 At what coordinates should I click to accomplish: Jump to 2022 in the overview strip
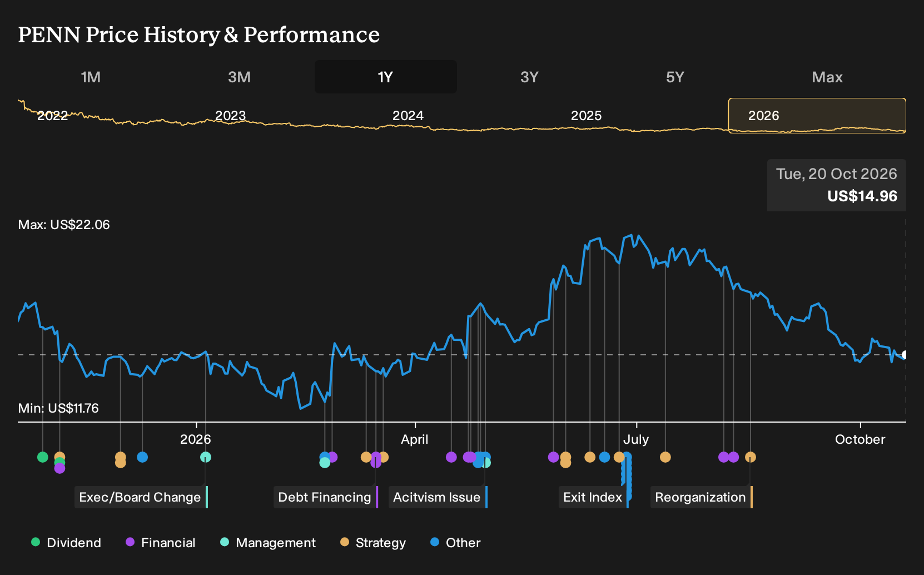[52, 116]
